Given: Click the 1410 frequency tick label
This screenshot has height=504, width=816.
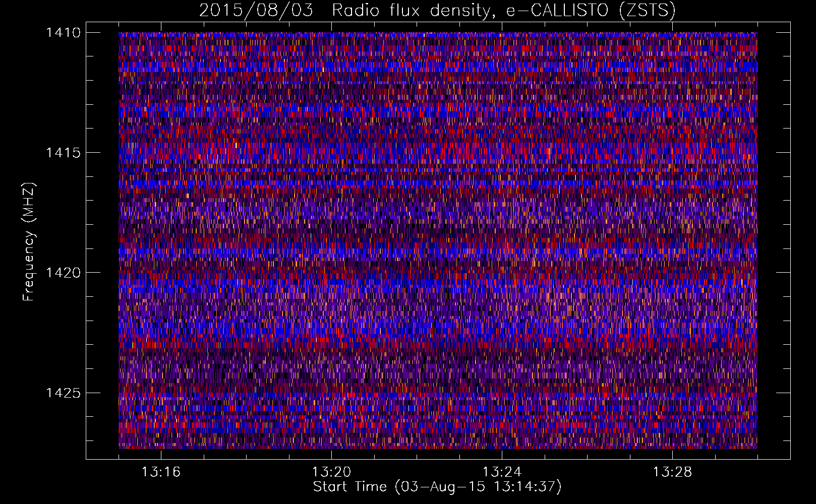Looking at the screenshot, I should 63,33.
